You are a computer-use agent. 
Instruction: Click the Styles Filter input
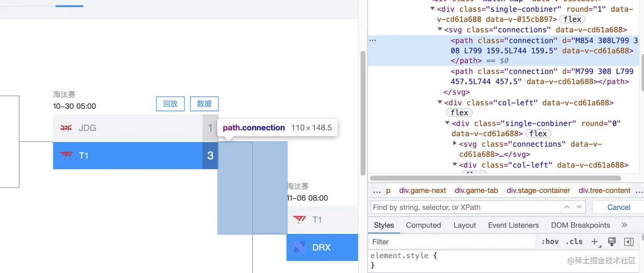point(453,242)
